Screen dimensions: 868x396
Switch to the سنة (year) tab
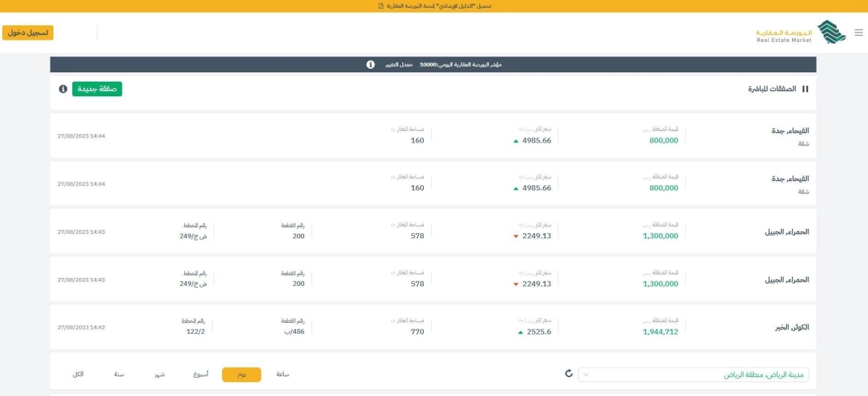click(x=119, y=374)
